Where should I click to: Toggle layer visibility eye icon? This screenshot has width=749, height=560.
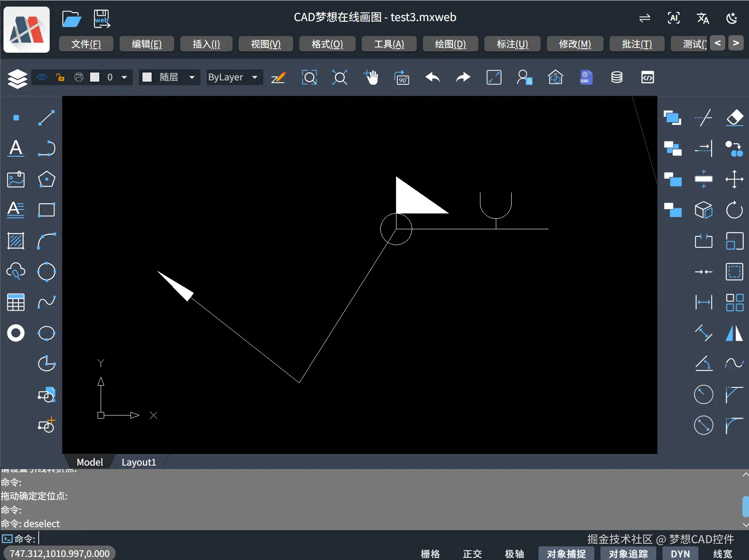42,77
